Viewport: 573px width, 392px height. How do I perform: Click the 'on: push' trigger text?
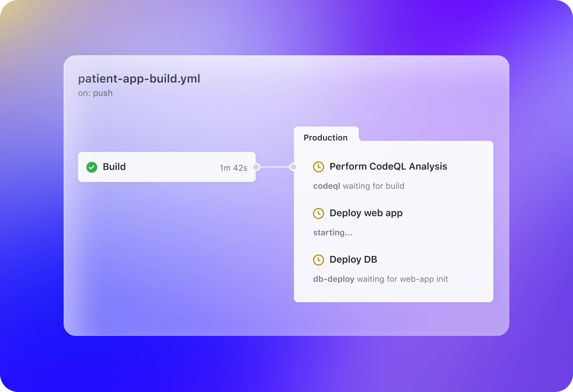(95, 93)
